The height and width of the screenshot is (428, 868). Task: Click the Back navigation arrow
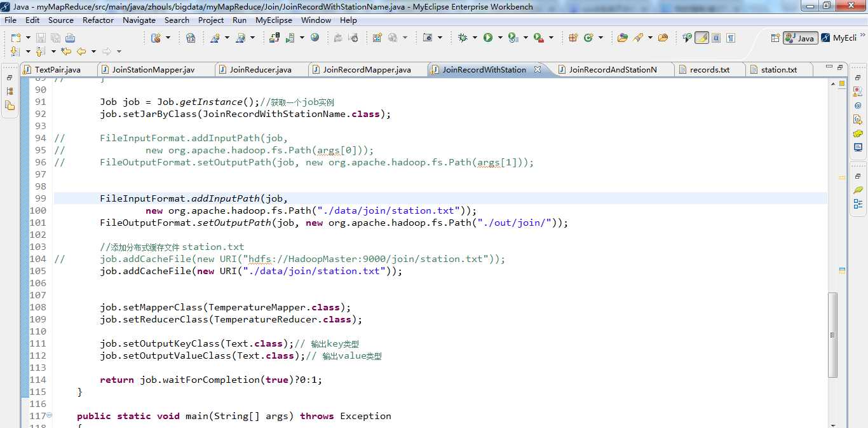(81, 52)
